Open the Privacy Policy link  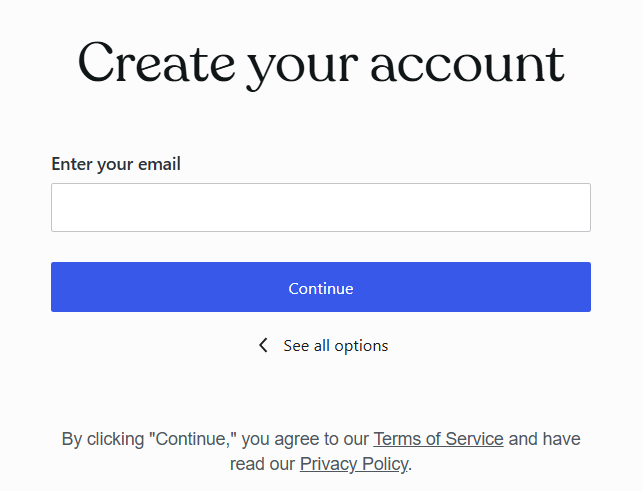(354, 464)
